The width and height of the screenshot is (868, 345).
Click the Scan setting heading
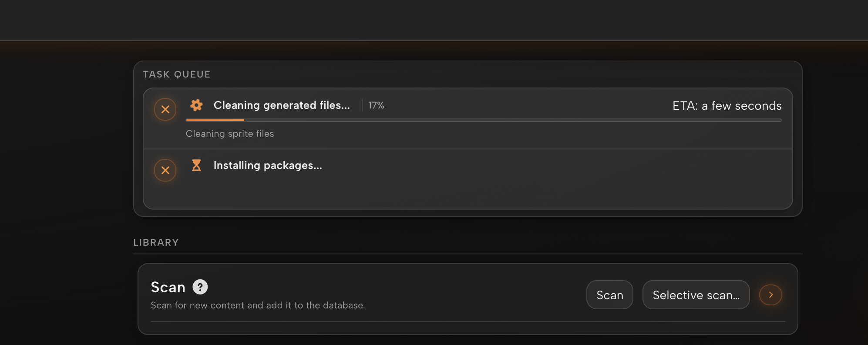[x=168, y=287]
